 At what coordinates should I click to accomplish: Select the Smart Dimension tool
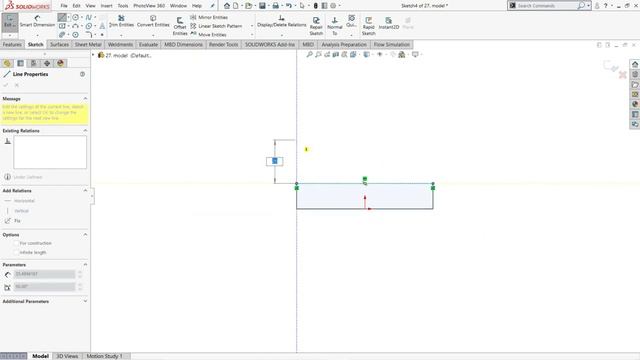coord(37,22)
